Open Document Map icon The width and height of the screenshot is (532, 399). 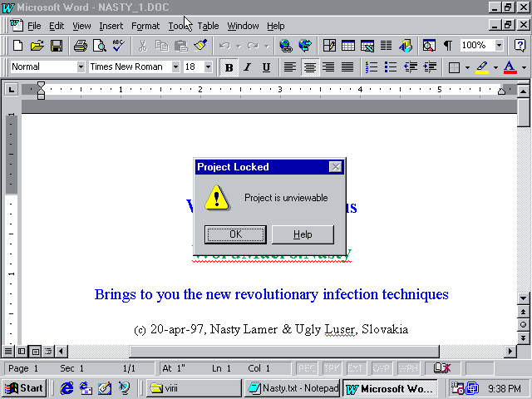point(429,46)
